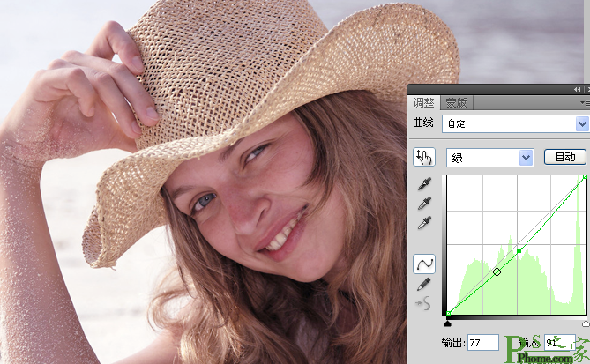590x364 pixels.
Task: Open the adjustments panel flyout menu
Action: (585, 102)
